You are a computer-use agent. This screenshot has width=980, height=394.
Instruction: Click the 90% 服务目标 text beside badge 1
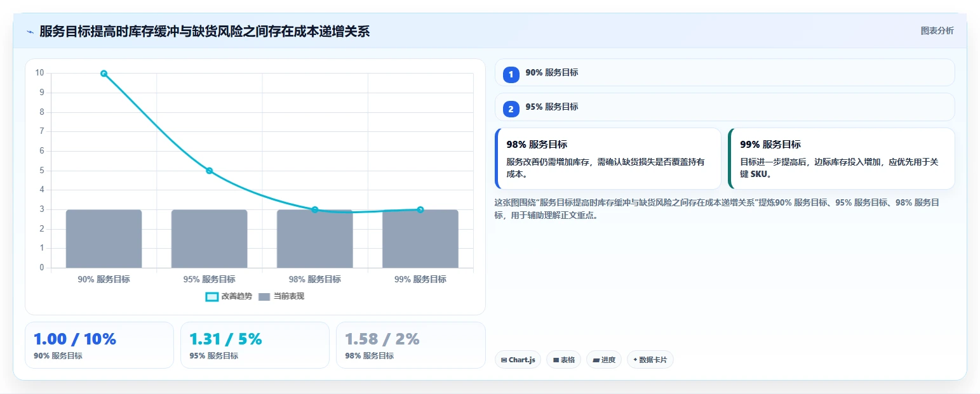551,72
